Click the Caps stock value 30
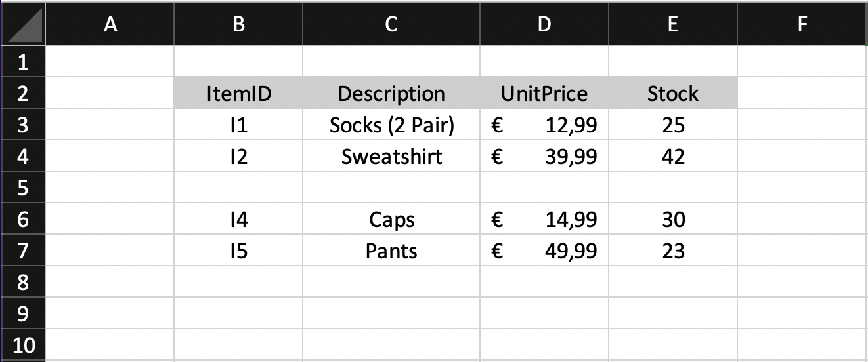This screenshot has height=362, width=868. (673, 219)
